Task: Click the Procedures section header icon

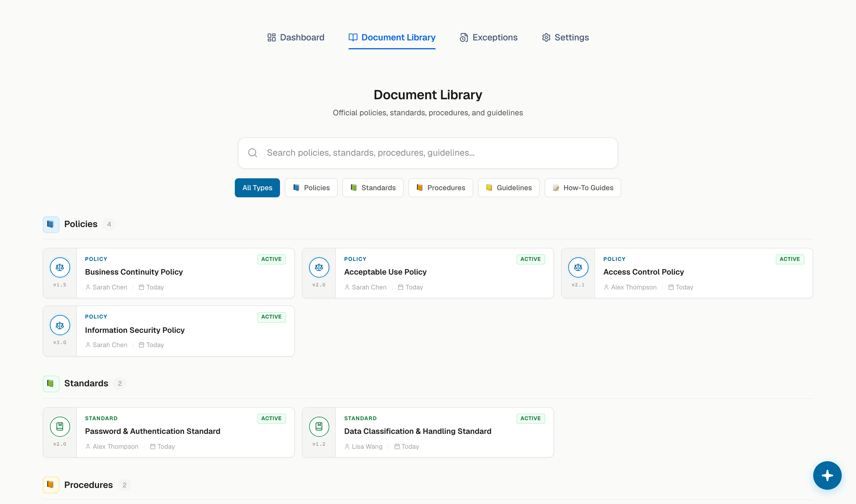Action: (51, 485)
